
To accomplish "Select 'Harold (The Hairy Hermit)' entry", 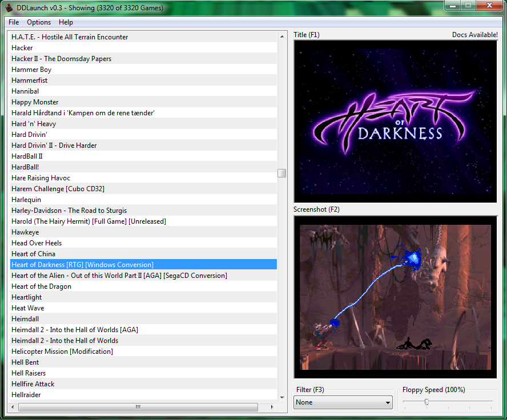I will (x=143, y=221).
